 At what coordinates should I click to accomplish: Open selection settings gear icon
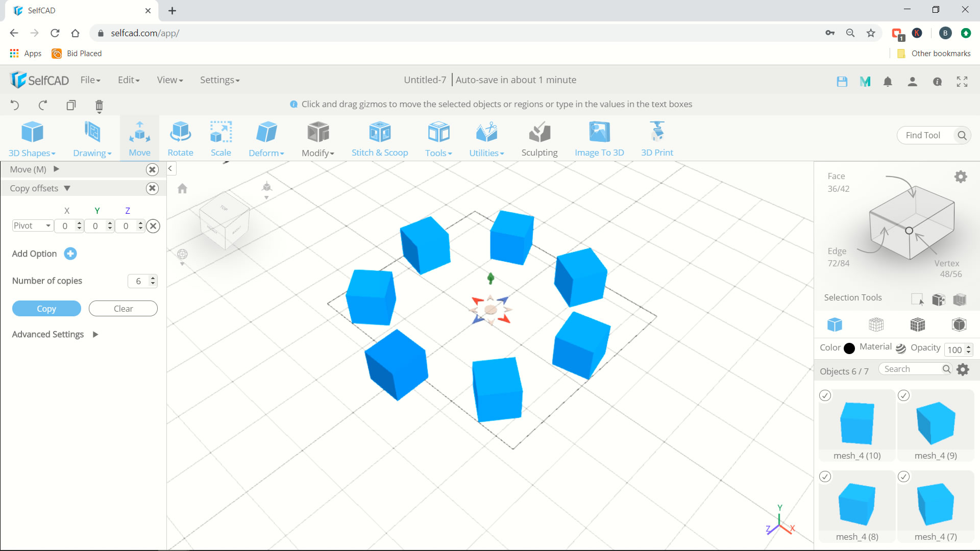coord(961,177)
